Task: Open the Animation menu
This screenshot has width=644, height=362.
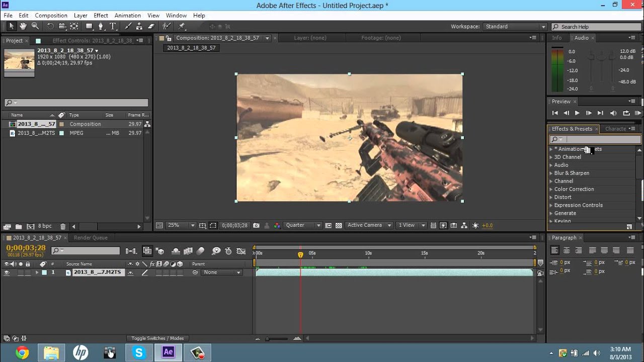Action: 127,16
